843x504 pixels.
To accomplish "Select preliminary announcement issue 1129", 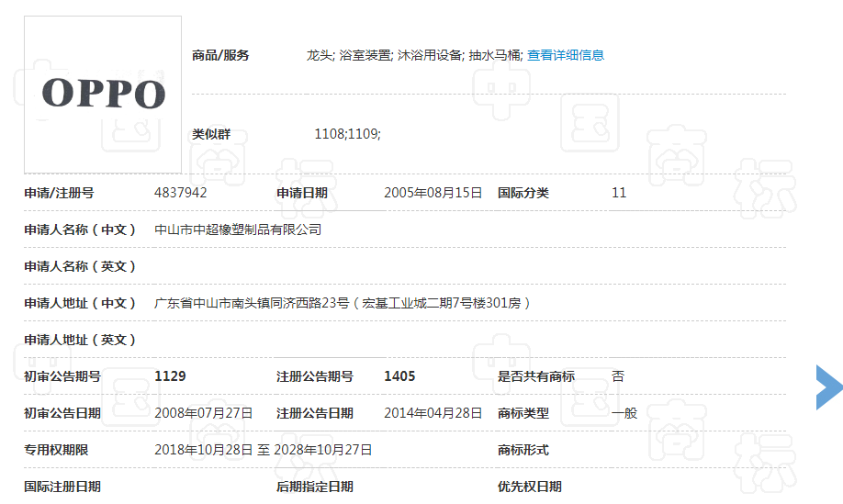I will pos(170,376).
